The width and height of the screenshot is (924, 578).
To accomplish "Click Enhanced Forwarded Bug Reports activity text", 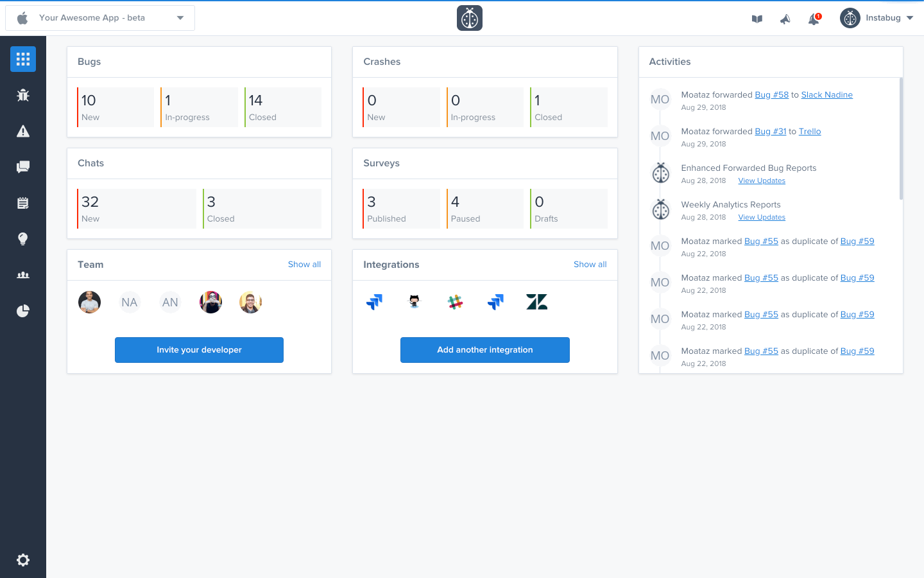I will pyautogui.click(x=749, y=168).
